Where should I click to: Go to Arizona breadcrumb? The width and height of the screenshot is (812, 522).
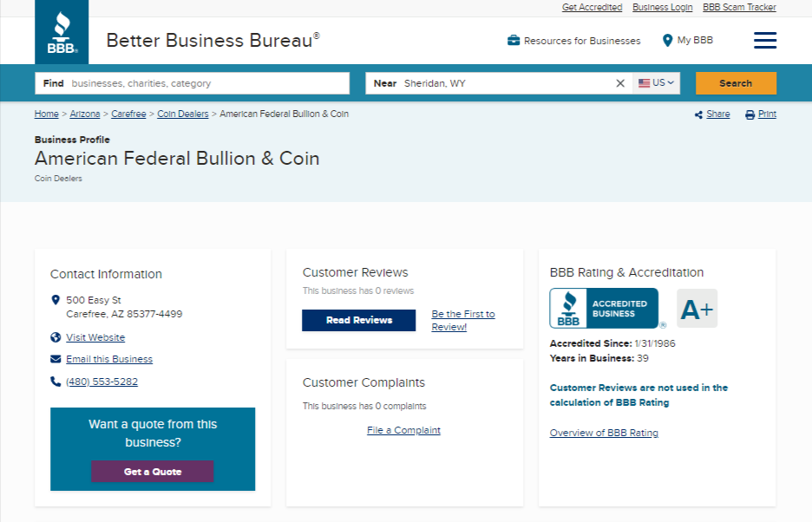point(85,114)
